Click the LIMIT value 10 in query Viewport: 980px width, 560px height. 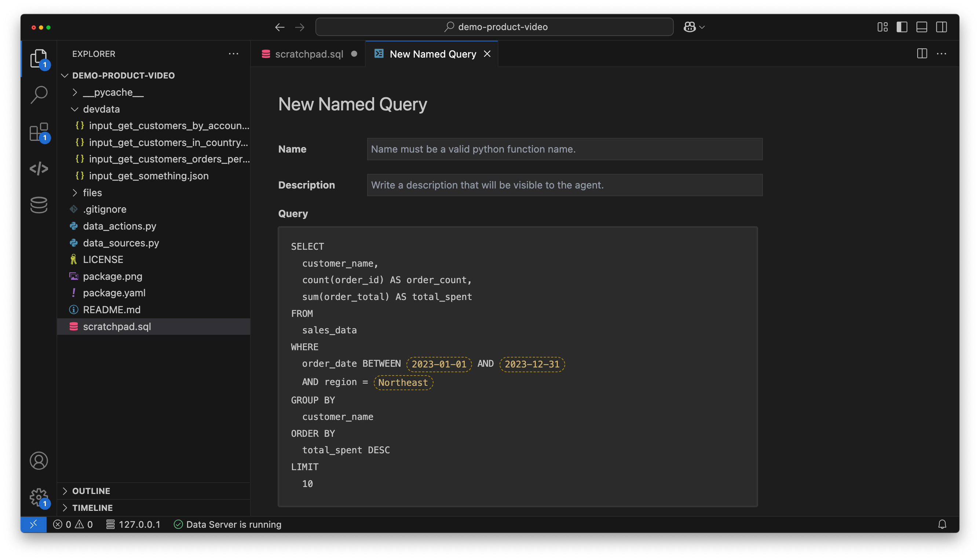307,483
